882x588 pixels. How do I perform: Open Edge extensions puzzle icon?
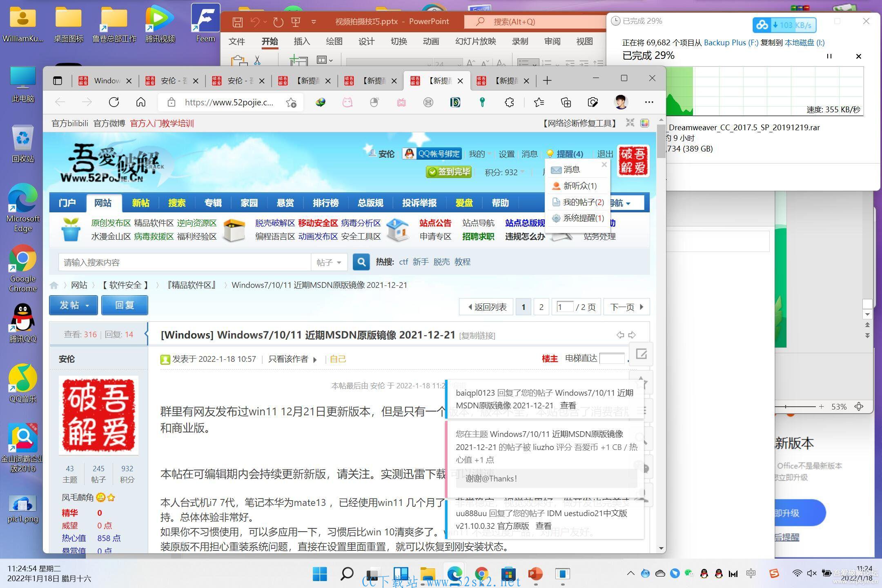(x=509, y=102)
